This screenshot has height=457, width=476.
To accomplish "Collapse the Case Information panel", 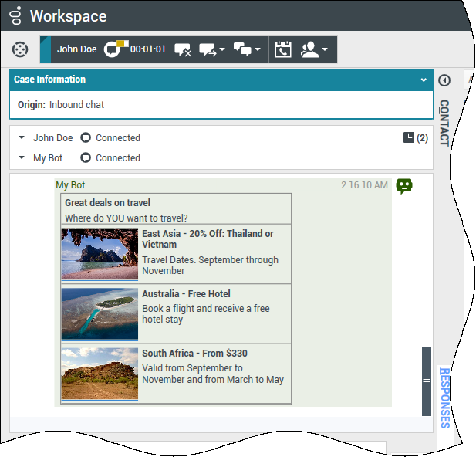I will point(424,80).
